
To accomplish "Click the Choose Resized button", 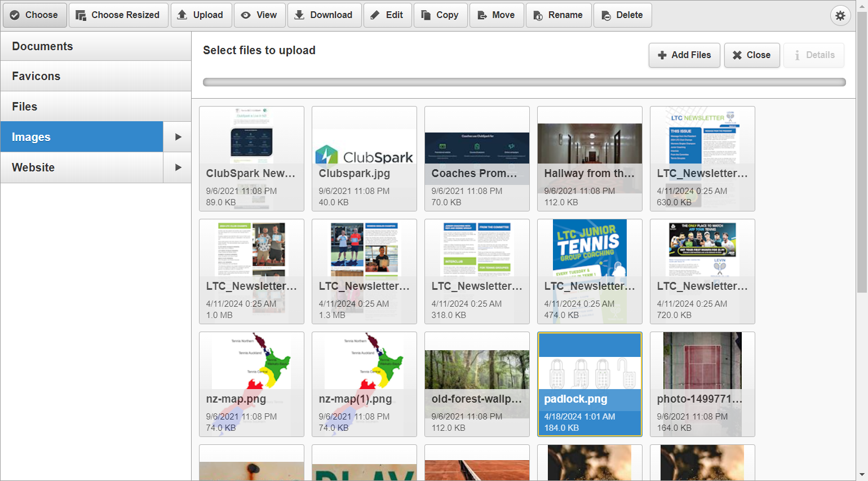I will point(118,15).
